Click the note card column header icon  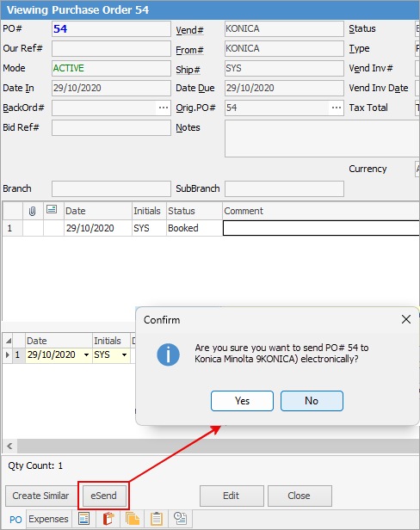coord(52,210)
